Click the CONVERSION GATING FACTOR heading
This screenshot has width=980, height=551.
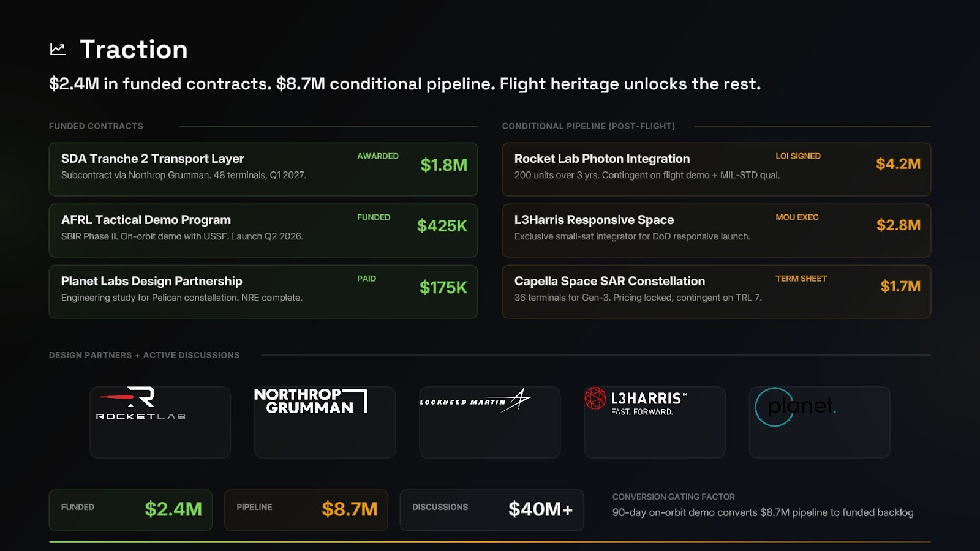click(674, 497)
